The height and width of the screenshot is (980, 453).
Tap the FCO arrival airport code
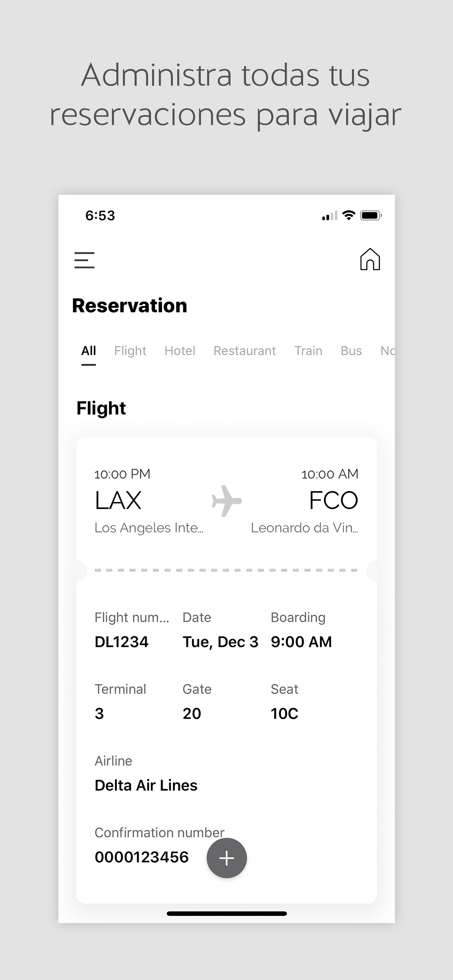coord(333,500)
